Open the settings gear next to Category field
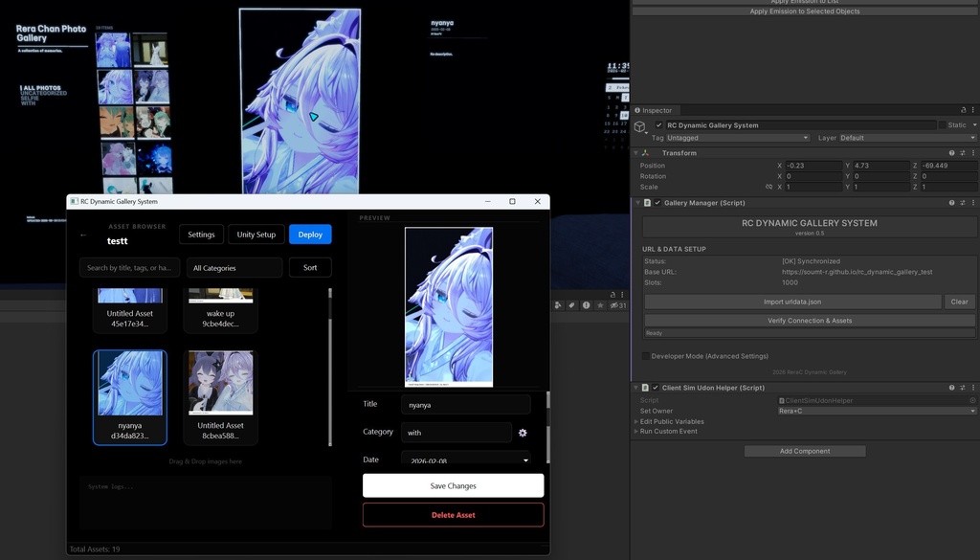980x560 pixels. [x=523, y=433]
